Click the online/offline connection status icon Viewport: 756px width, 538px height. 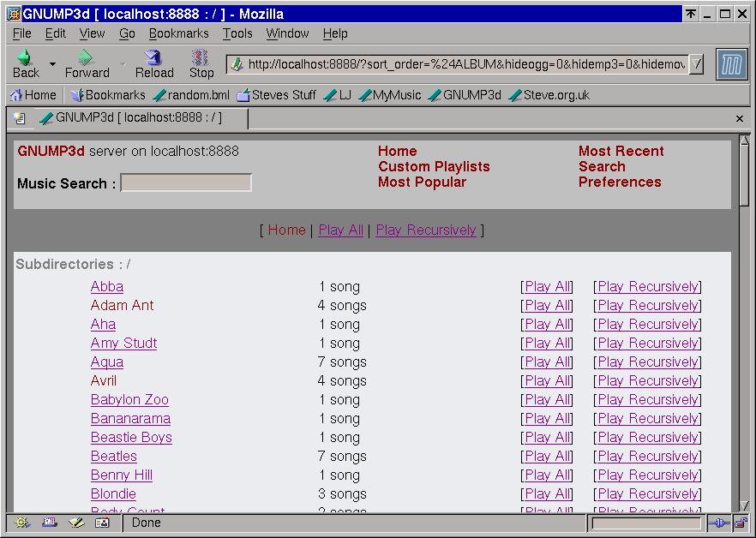click(x=719, y=523)
